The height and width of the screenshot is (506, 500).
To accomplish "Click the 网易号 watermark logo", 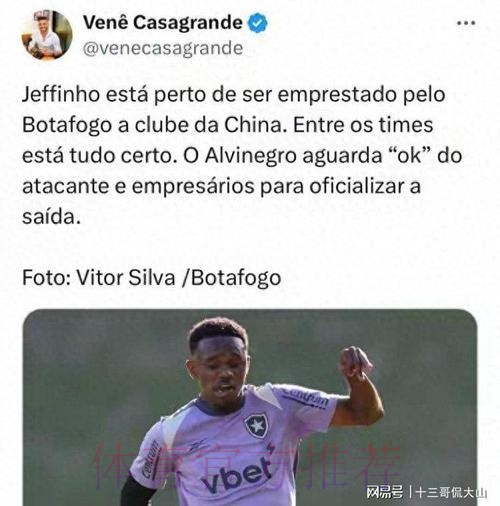I will click(x=384, y=492).
